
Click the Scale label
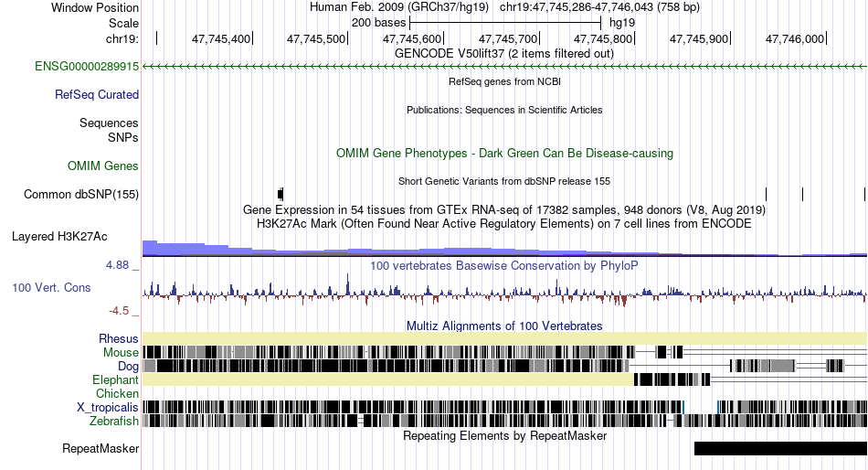tap(123, 23)
